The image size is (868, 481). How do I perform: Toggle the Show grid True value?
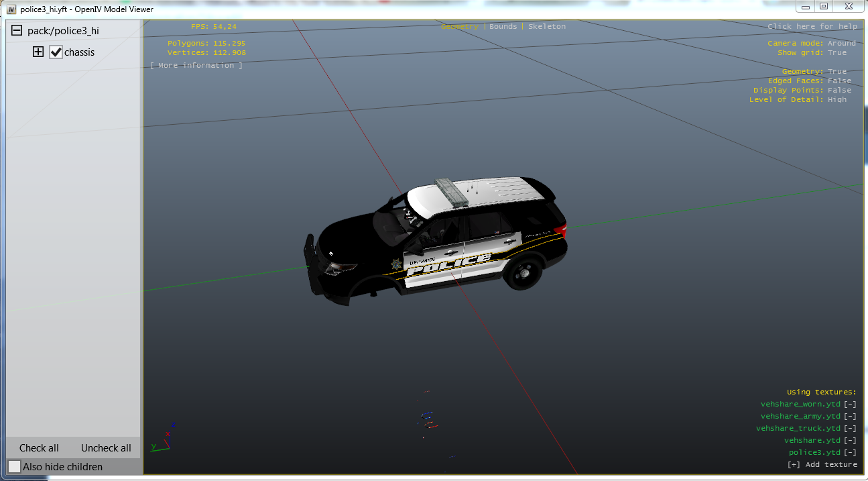837,53
